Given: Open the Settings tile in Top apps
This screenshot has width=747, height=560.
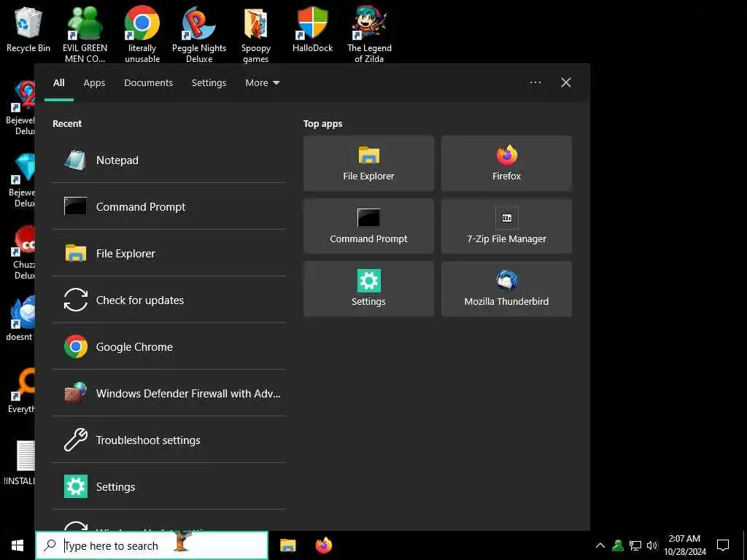Looking at the screenshot, I should click(368, 289).
